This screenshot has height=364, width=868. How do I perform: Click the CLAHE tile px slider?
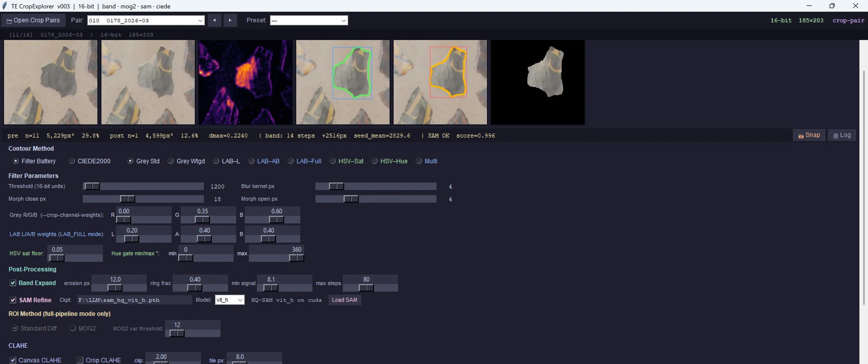tap(254, 362)
